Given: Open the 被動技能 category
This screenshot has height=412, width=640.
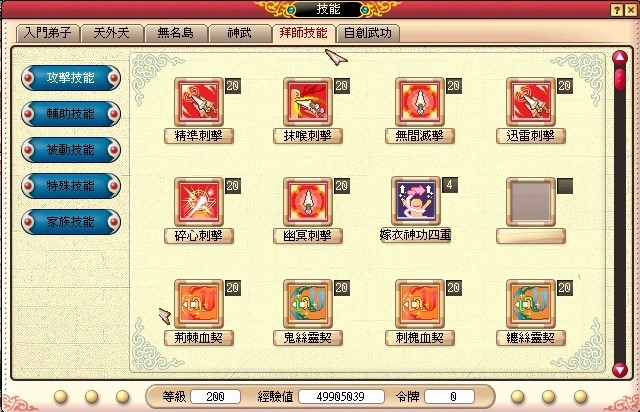Looking at the screenshot, I should pyautogui.click(x=71, y=150).
